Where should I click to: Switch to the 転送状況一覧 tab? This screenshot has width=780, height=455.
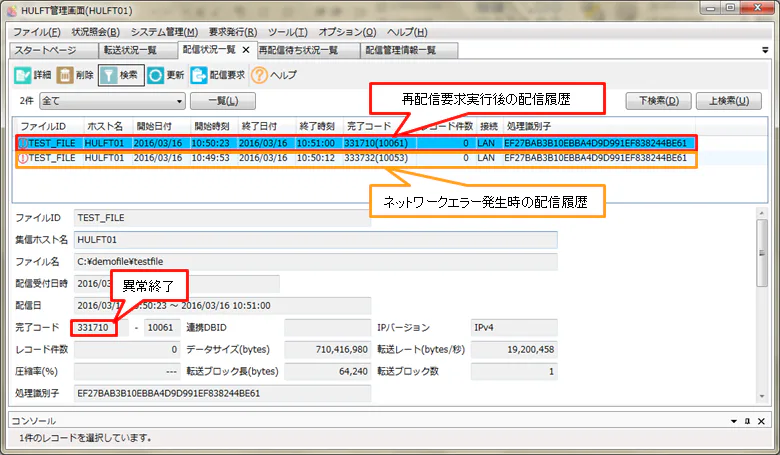pyautogui.click(x=138, y=50)
